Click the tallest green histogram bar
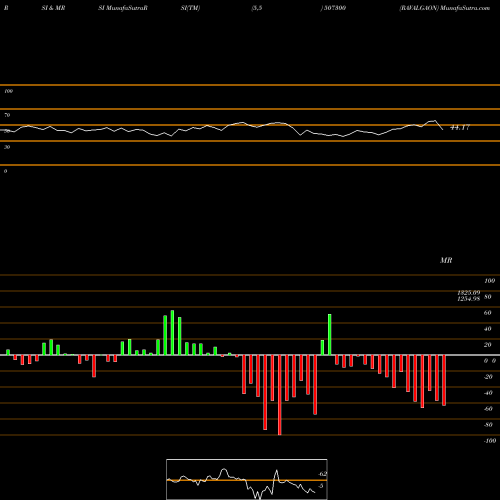This screenshot has height=500, width=500. (172, 333)
